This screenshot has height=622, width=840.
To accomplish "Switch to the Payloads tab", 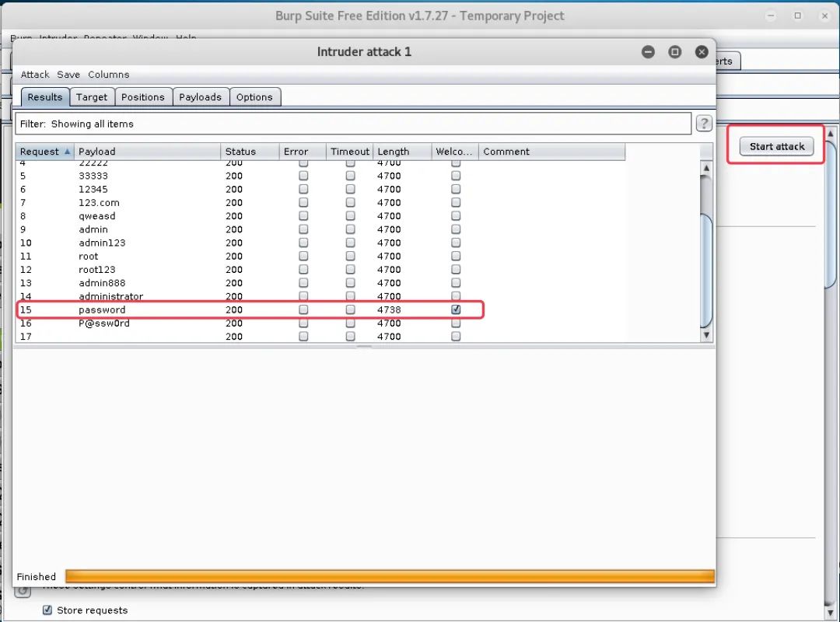I will [201, 97].
